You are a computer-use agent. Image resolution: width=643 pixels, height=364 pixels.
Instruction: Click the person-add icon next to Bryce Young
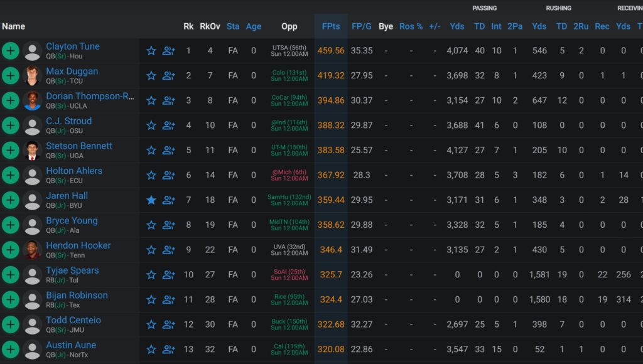click(168, 225)
